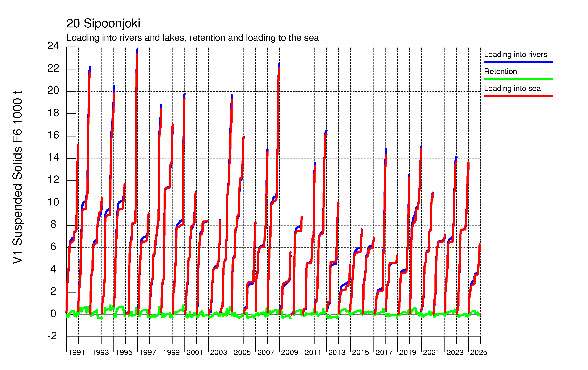Click the 24 y-axis tick label
The image size is (588, 370).
point(53,46)
